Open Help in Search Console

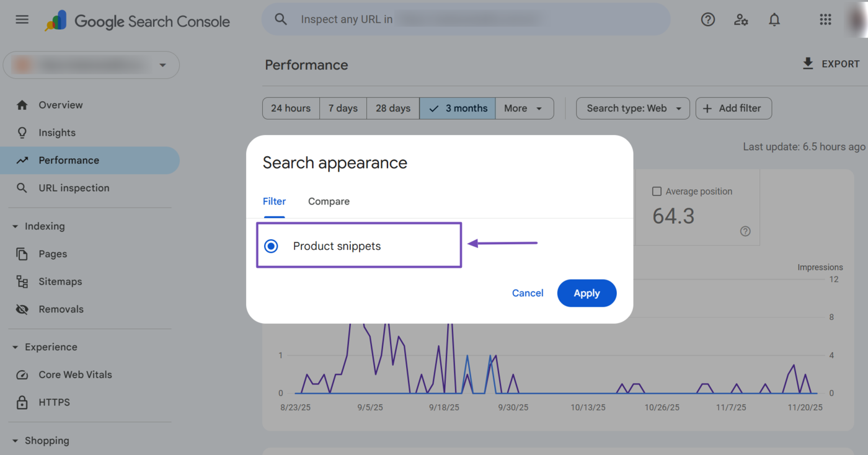(x=707, y=19)
